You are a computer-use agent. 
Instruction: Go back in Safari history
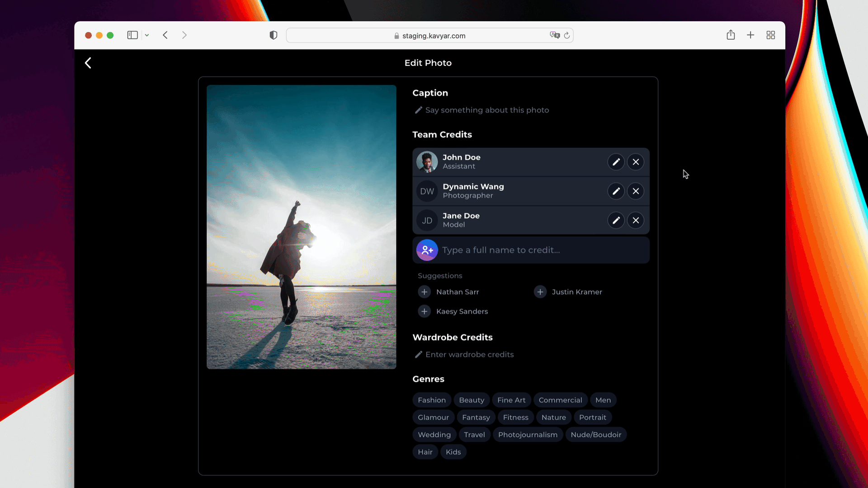(x=165, y=35)
